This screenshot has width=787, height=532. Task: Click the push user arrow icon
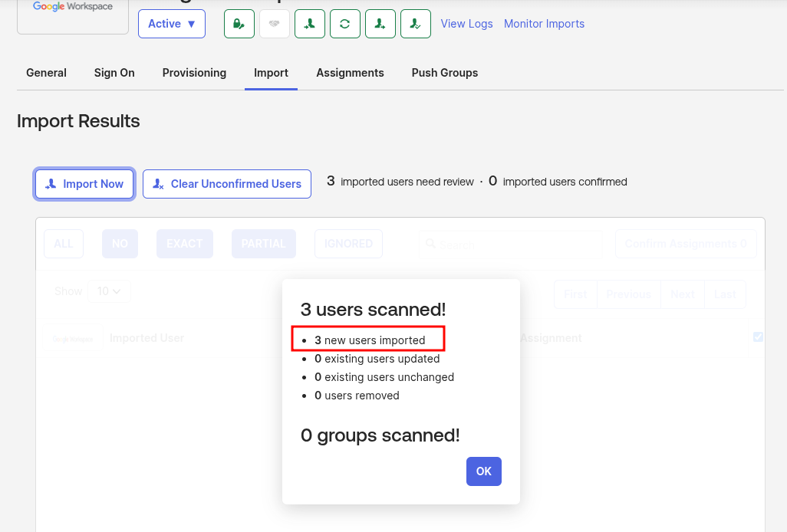(x=380, y=24)
